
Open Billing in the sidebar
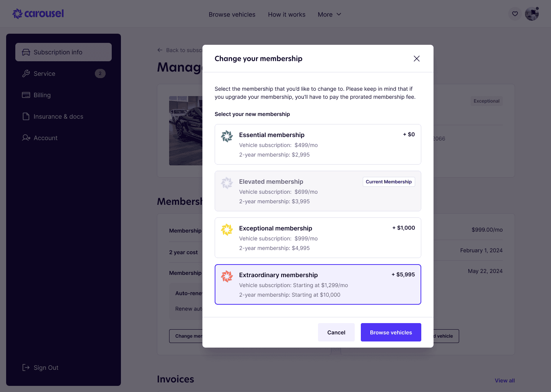coord(42,95)
